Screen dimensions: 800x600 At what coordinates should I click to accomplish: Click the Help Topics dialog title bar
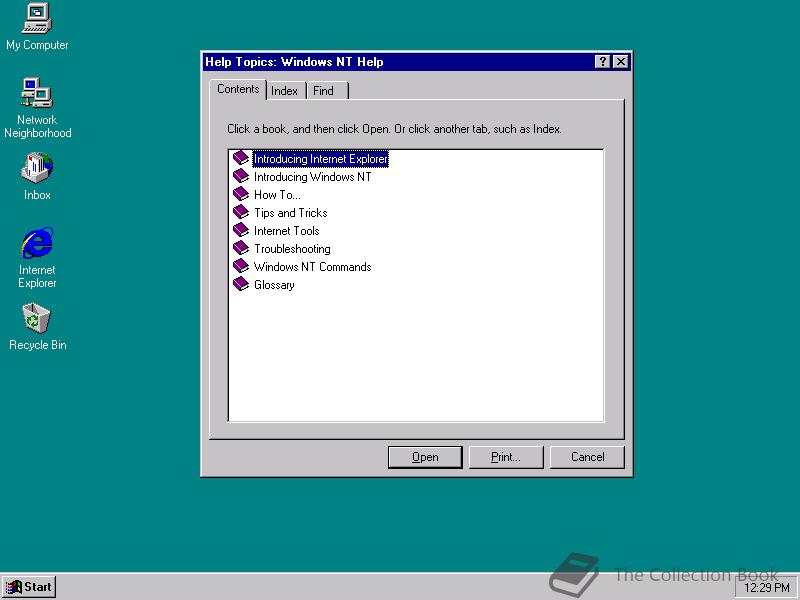[398, 62]
